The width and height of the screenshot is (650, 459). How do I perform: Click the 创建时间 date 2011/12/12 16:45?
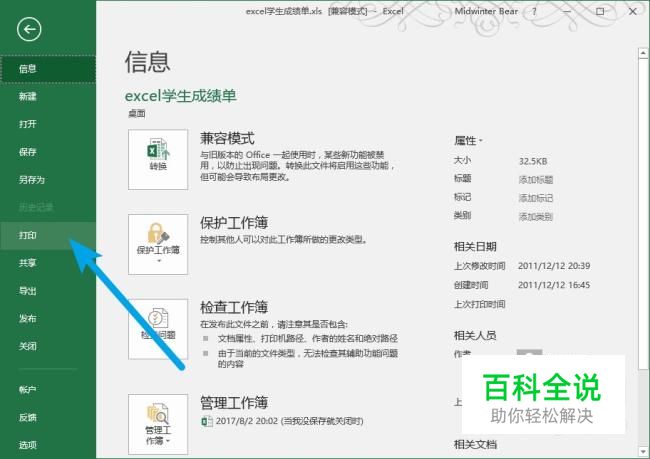coord(554,285)
